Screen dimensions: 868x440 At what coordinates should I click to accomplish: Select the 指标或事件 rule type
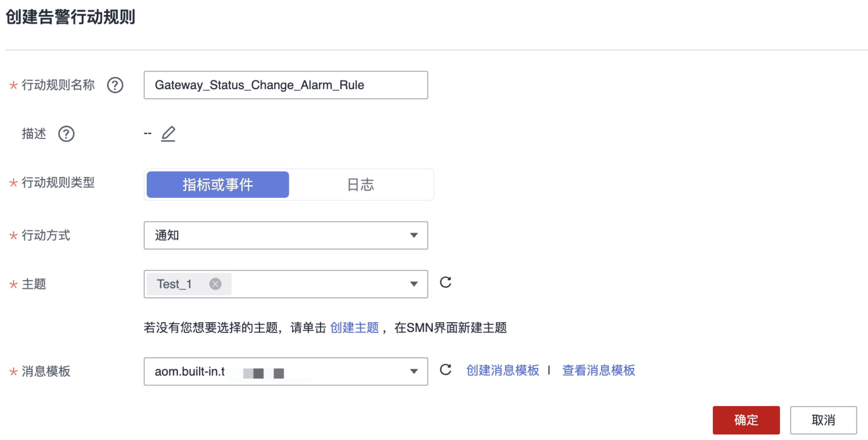(218, 185)
